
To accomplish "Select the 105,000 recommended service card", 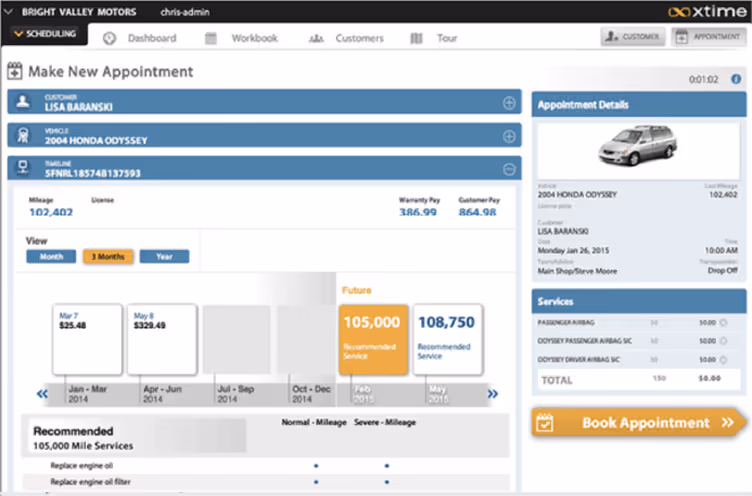I will [373, 339].
